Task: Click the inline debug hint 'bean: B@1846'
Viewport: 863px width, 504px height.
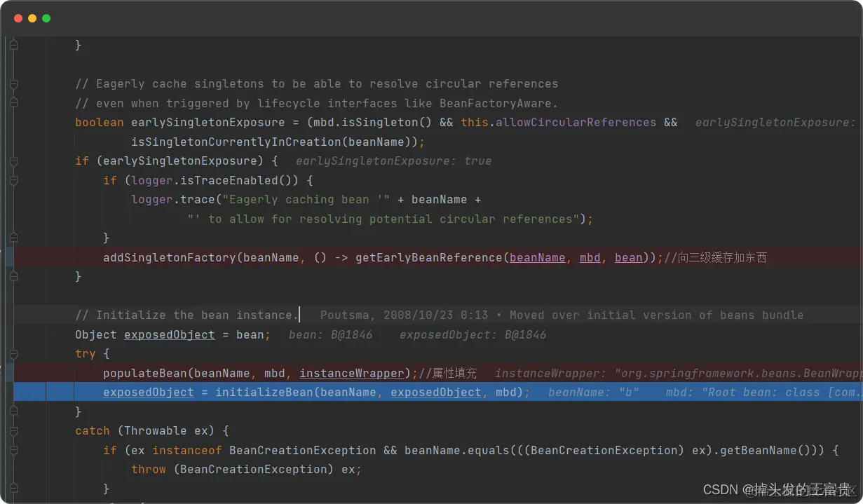Action: (331, 334)
